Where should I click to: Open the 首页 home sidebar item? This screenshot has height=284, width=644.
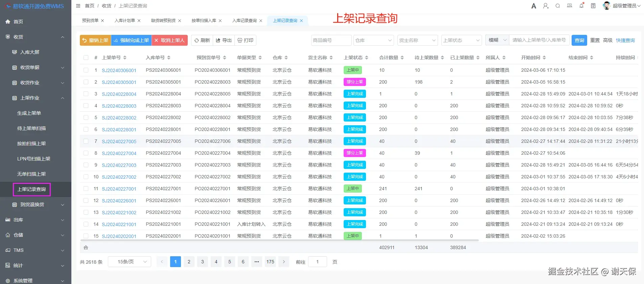pos(36,21)
